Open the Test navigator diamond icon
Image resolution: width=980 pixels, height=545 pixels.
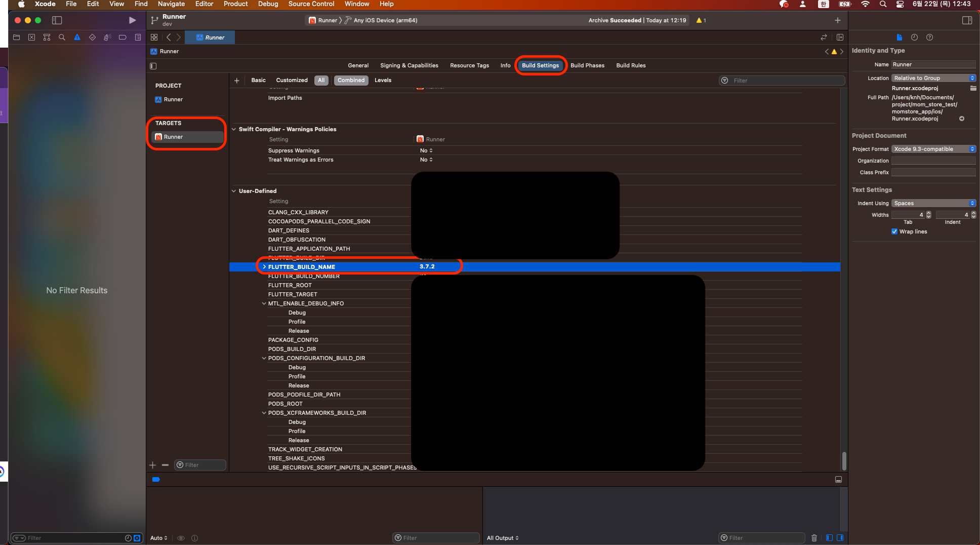pyautogui.click(x=92, y=37)
